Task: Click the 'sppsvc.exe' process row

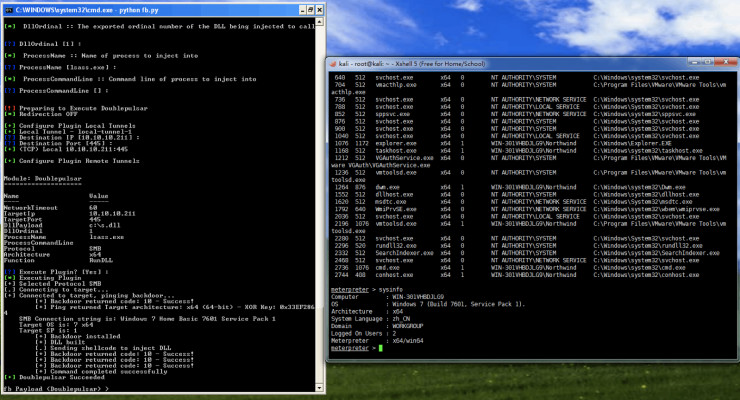Action: [515, 114]
